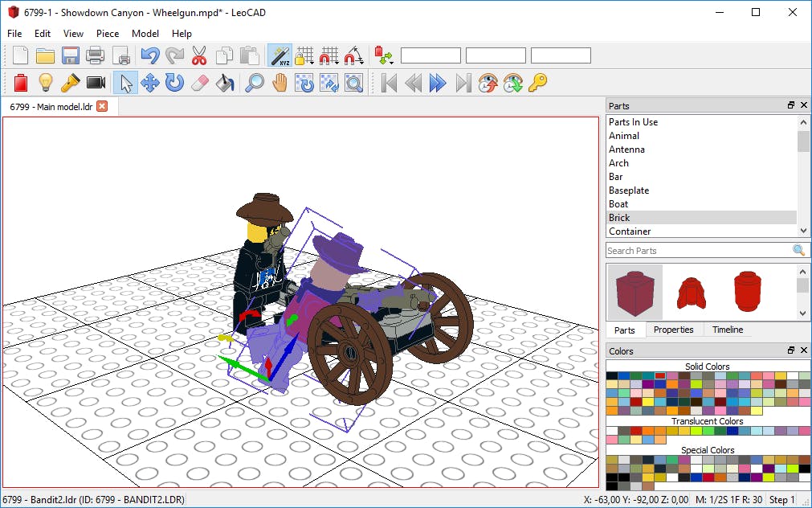This screenshot has width=812, height=508.
Task: Open a file with the folder icon
Action: 45,55
